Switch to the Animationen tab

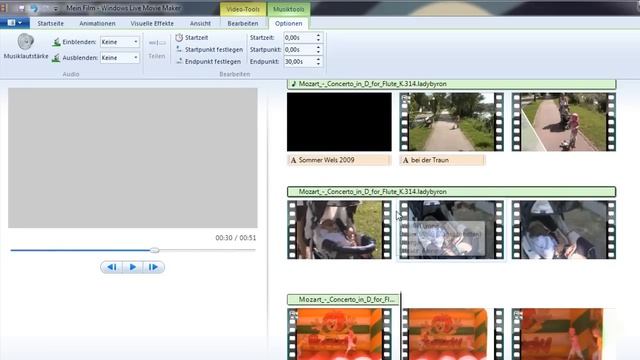click(97, 23)
